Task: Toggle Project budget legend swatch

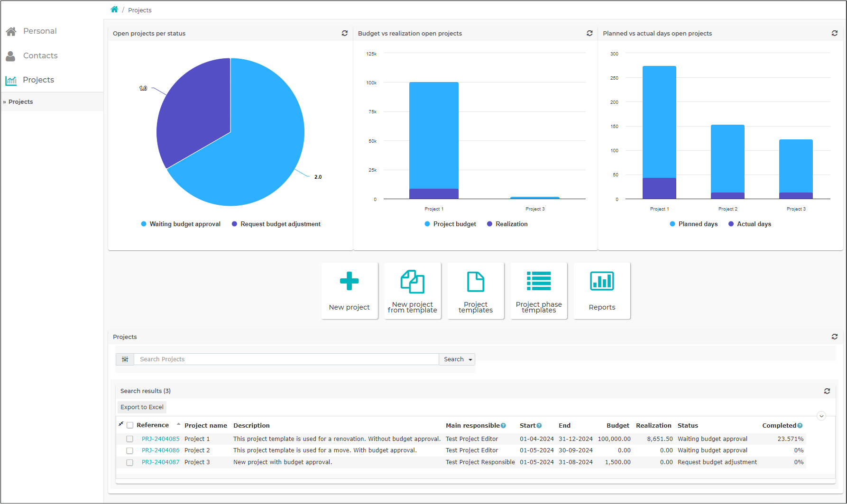Action: pos(427,224)
